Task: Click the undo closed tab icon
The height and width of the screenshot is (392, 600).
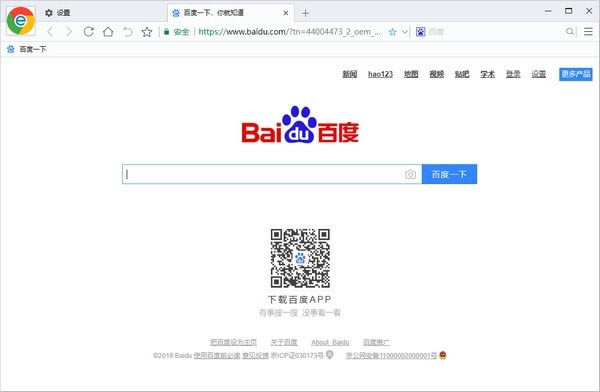Action: pyautogui.click(x=128, y=32)
